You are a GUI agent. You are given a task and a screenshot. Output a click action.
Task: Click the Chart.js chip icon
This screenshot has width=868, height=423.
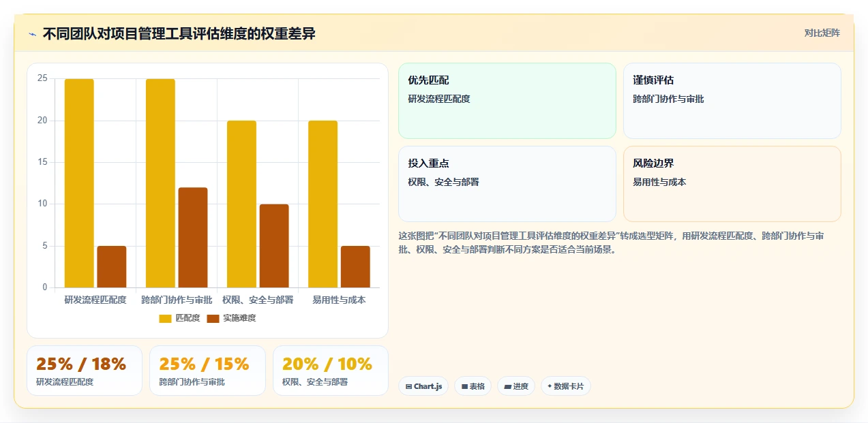[408, 386]
